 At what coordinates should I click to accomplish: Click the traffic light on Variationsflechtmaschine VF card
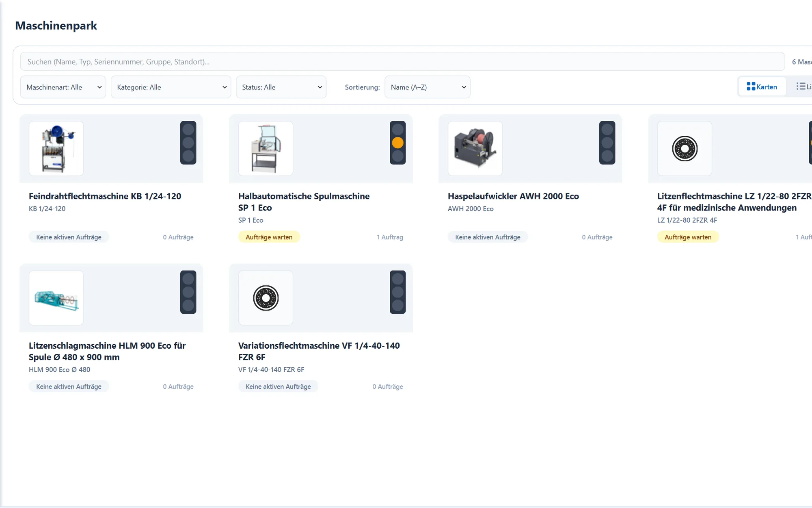click(x=397, y=292)
